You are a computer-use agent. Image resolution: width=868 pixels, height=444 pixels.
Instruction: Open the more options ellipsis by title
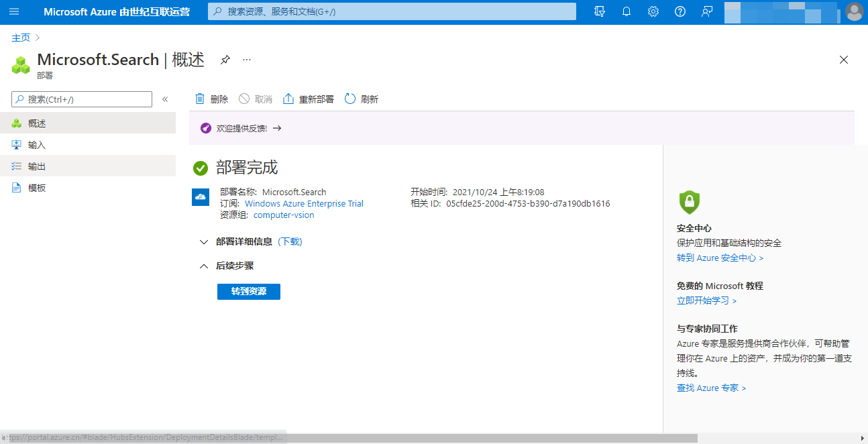pos(247,60)
